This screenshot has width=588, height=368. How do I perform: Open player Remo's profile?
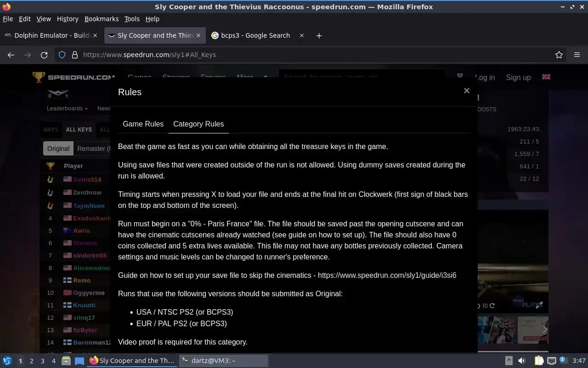coord(82,280)
